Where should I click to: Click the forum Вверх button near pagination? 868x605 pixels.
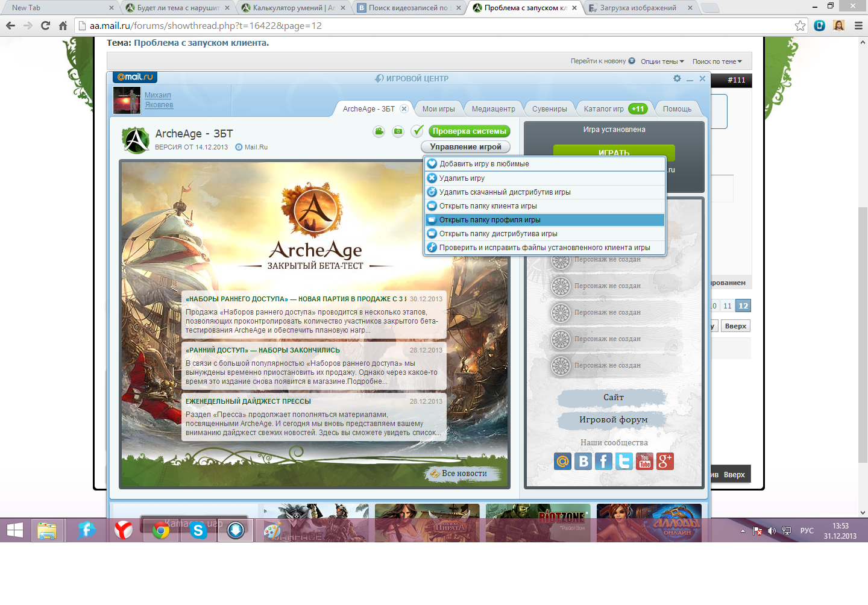pos(735,326)
